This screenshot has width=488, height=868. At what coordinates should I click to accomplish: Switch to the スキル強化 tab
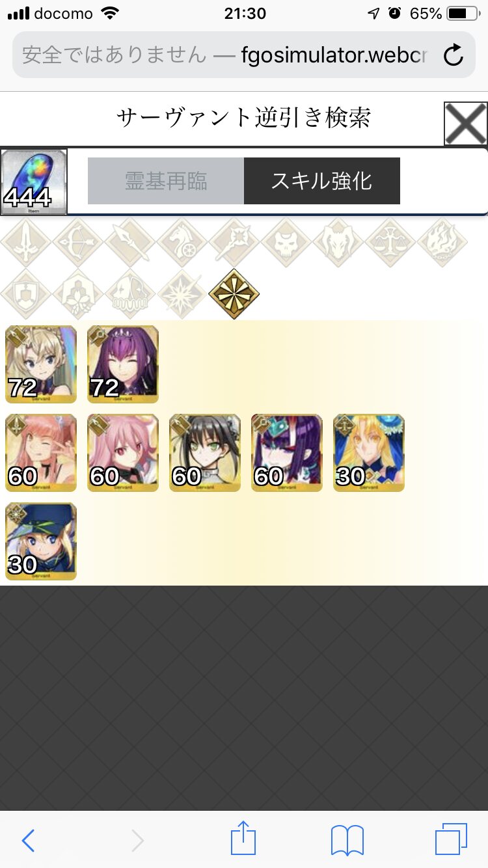coord(322,181)
